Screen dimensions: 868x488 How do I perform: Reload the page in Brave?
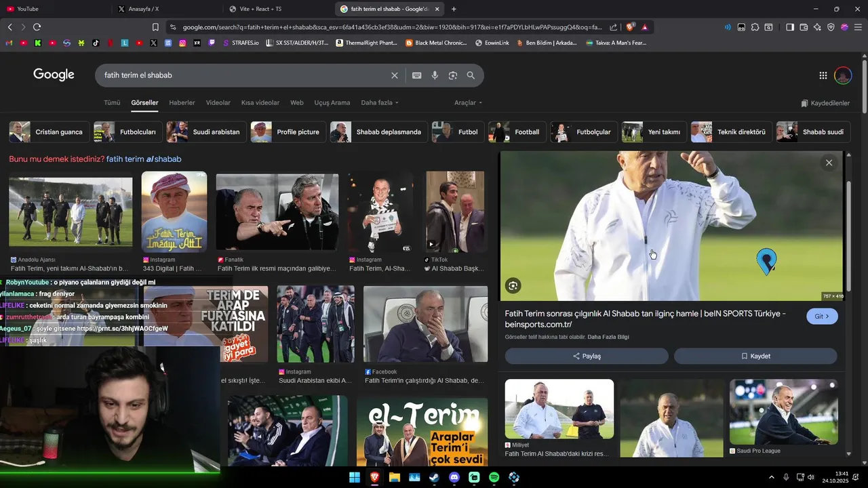coord(37,27)
